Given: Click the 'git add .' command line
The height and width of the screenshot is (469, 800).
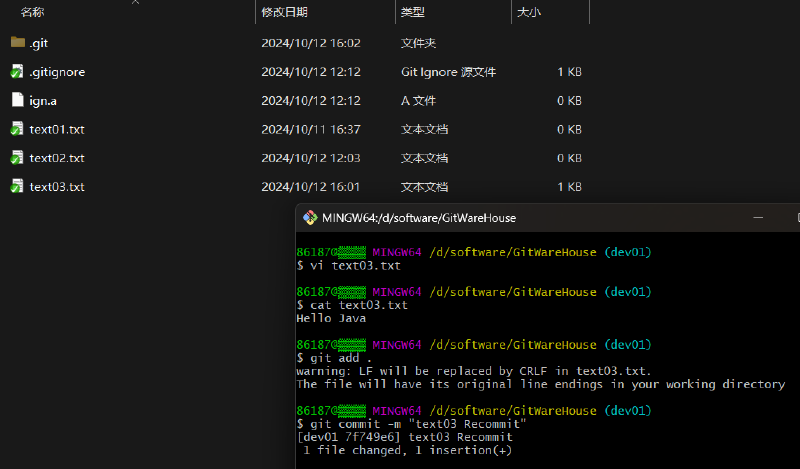Looking at the screenshot, I should click(334, 358).
